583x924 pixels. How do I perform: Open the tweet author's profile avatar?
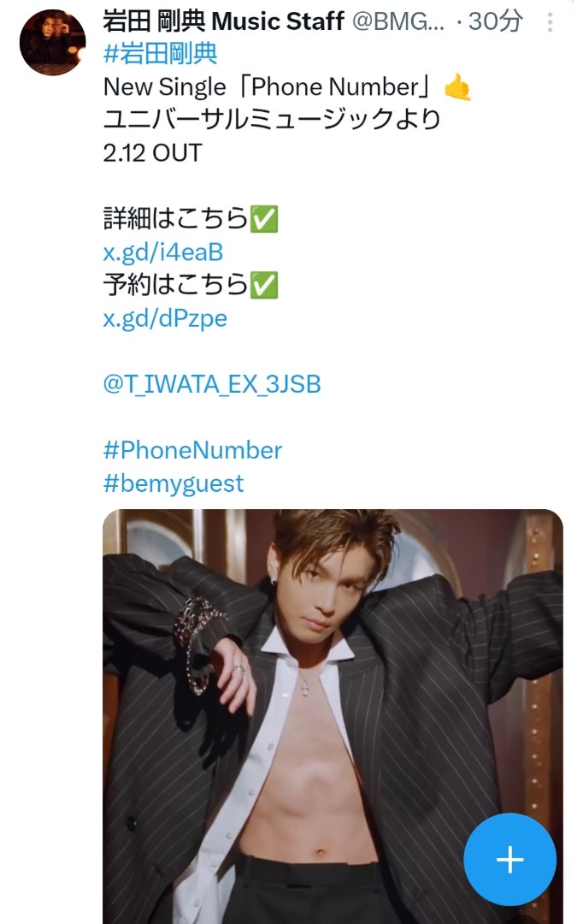coord(52,43)
